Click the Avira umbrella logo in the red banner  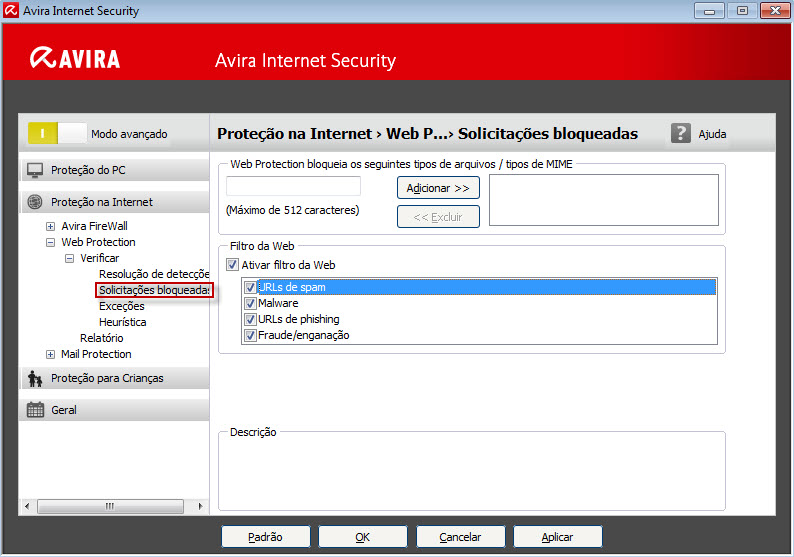[x=43, y=58]
